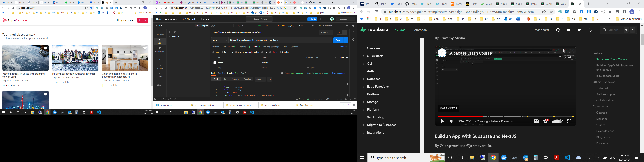Open the houseboat in Amsterdam listing thumbnail
Image resolution: width=644 pixels, height=162 pixels.
click(x=75, y=58)
